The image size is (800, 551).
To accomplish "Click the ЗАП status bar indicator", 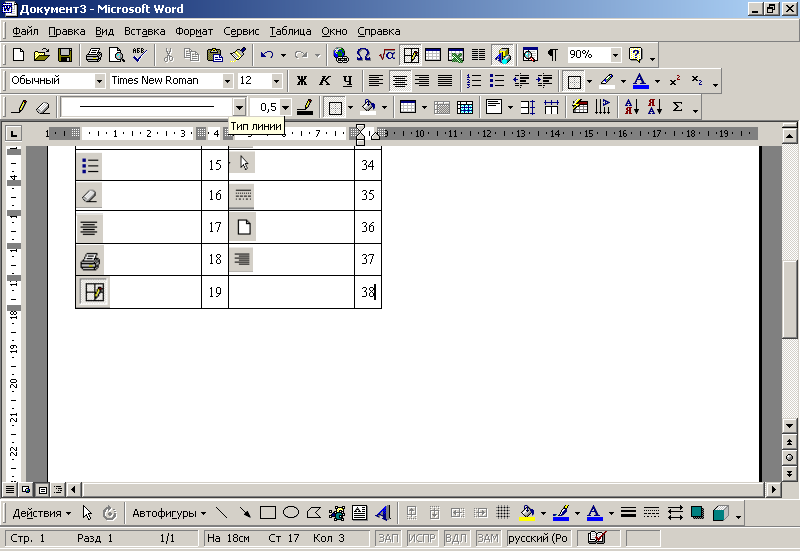I will coord(388,538).
